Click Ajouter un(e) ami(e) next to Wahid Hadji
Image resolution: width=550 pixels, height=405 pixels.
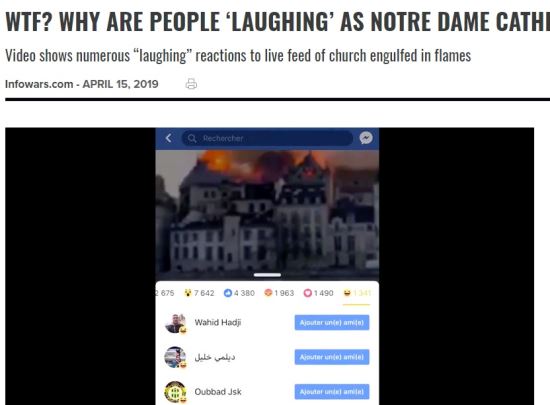[x=332, y=323]
